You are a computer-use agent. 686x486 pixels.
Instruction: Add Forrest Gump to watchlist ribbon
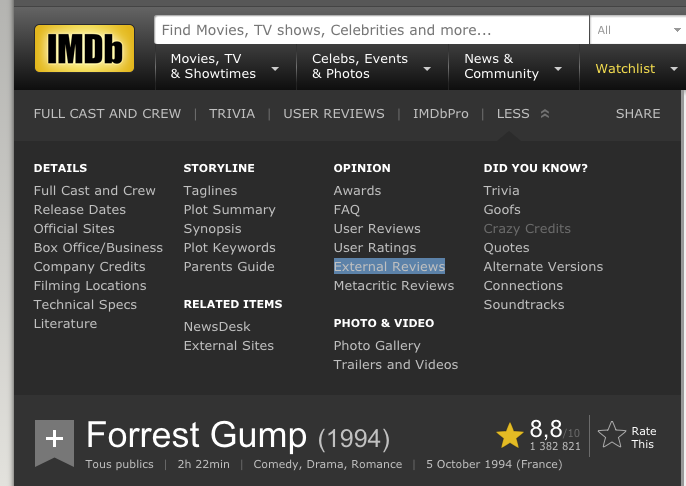(54, 443)
